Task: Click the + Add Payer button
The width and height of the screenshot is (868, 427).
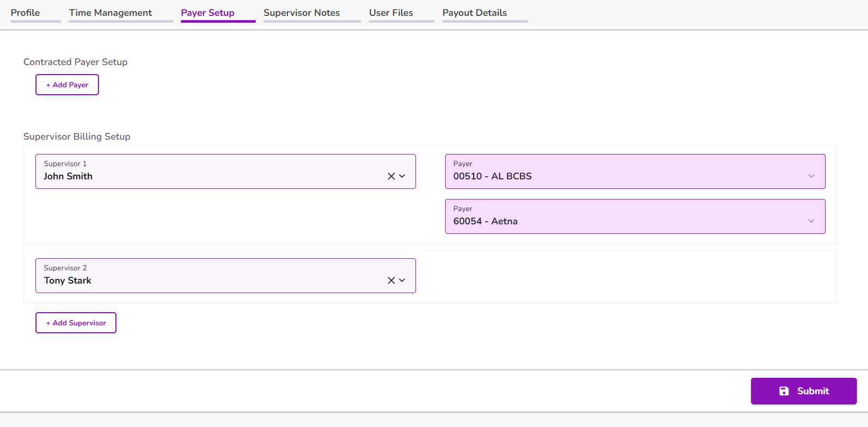Action: click(67, 85)
